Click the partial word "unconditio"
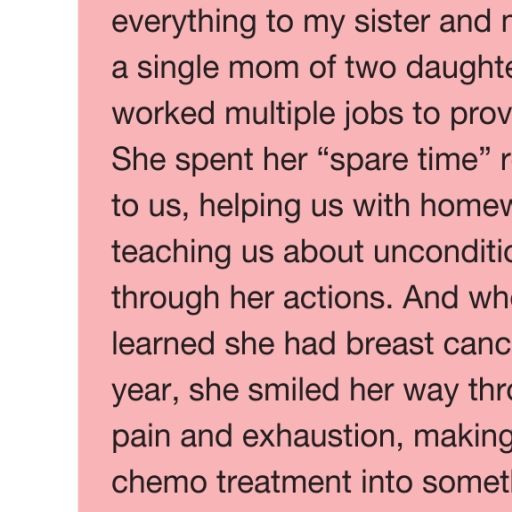 [x=443, y=252]
